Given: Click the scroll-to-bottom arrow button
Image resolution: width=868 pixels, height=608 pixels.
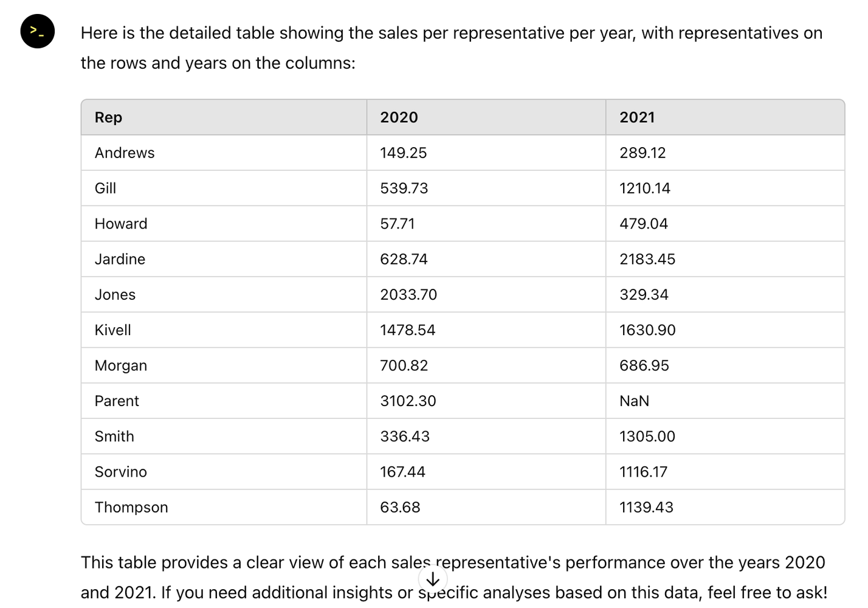Looking at the screenshot, I should tap(433, 579).
